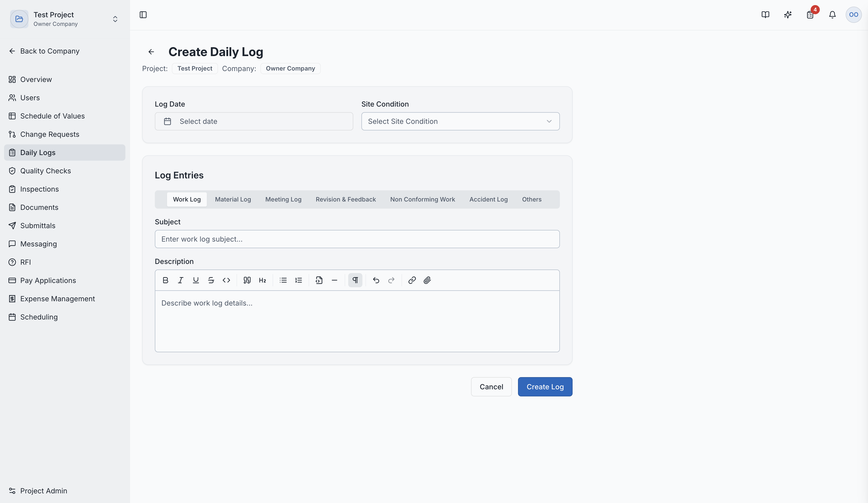Open Schedule of Values in the sidebar
The height and width of the screenshot is (503, 868).
click(x=64, y=116)
